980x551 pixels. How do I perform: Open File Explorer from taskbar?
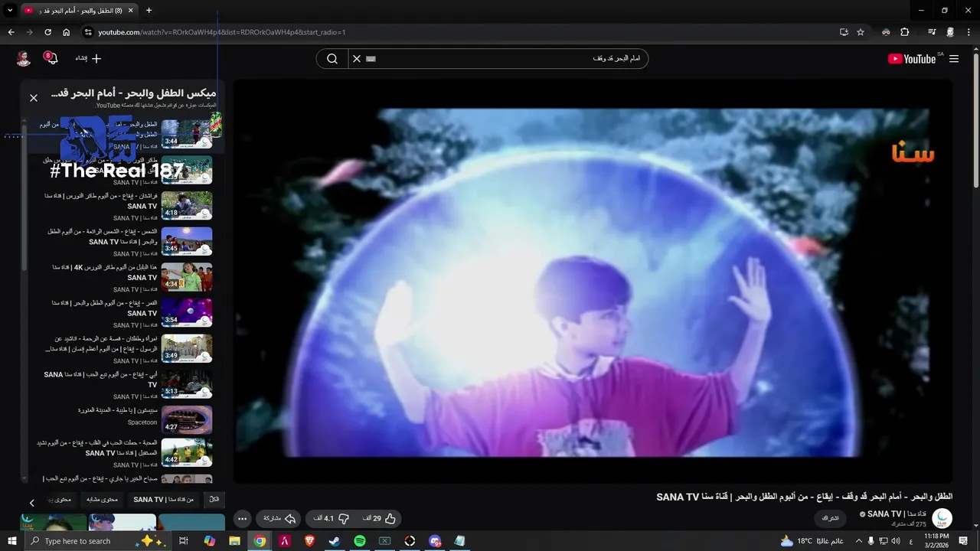(x=234, y=541)
